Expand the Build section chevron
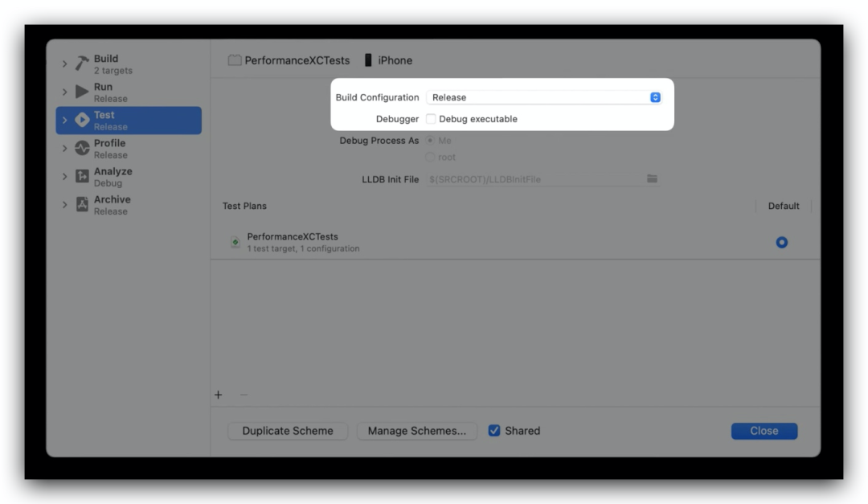The width and height of the screenshot is (868, 504). point(65,64)
